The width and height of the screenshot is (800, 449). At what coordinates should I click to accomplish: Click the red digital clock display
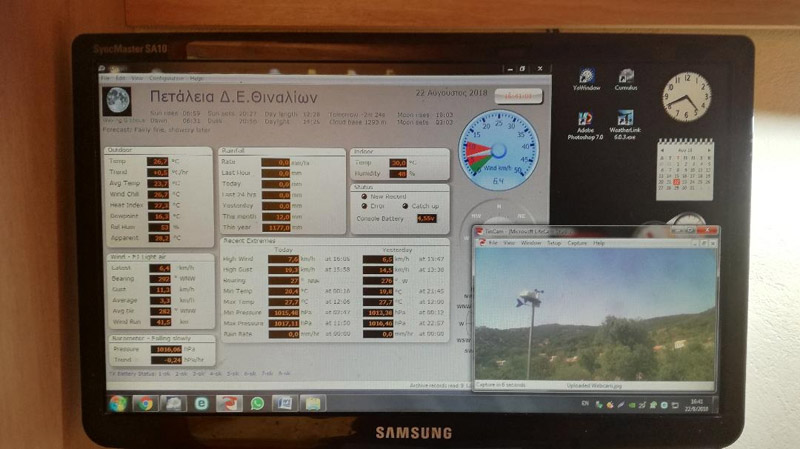pyautogui.click(x=516, y=95)
